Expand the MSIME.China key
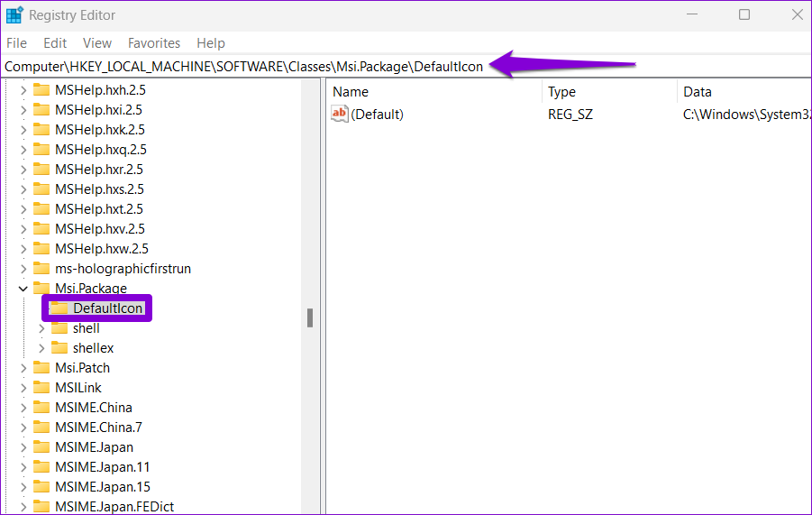The image size is (812, 515). [x=23, y=408]
